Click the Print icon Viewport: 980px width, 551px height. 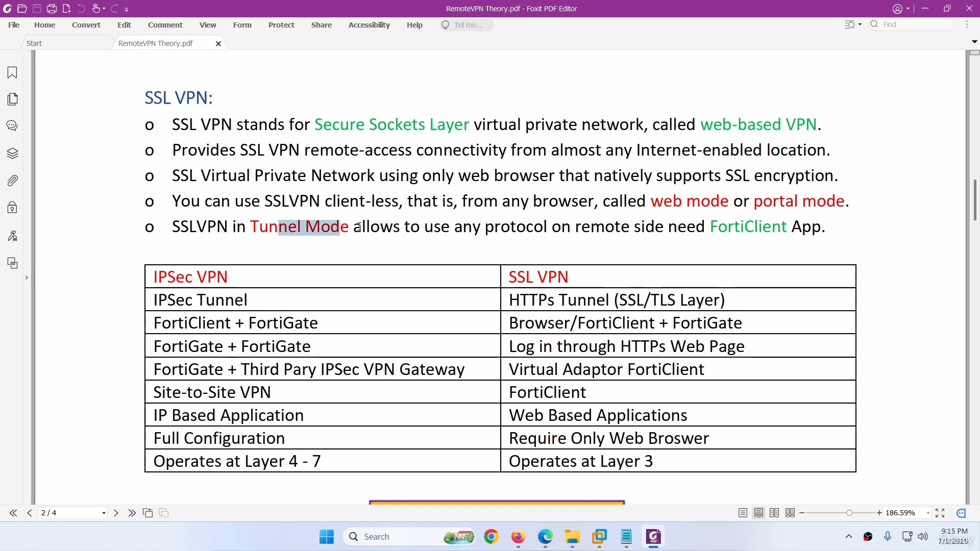pos(52,9)
